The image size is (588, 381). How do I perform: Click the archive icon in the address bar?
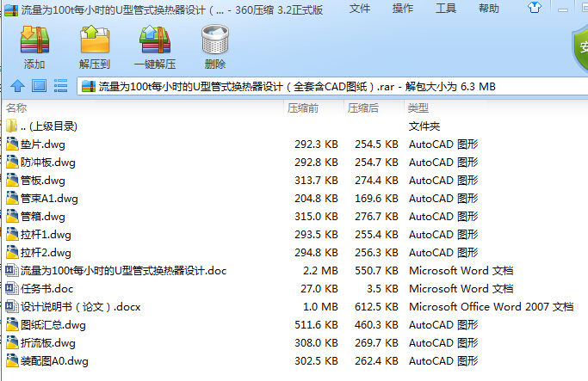click(89, 86)
